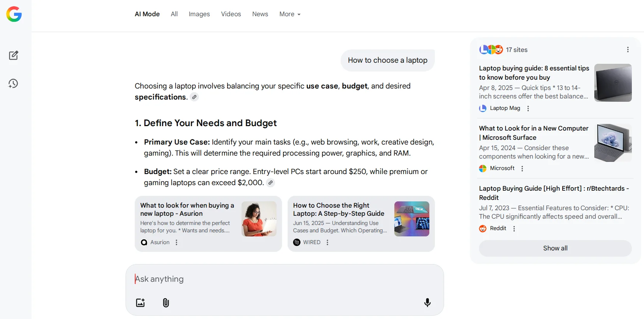Click the 'Primary Use Case:' bold text

tap(177, 142)
